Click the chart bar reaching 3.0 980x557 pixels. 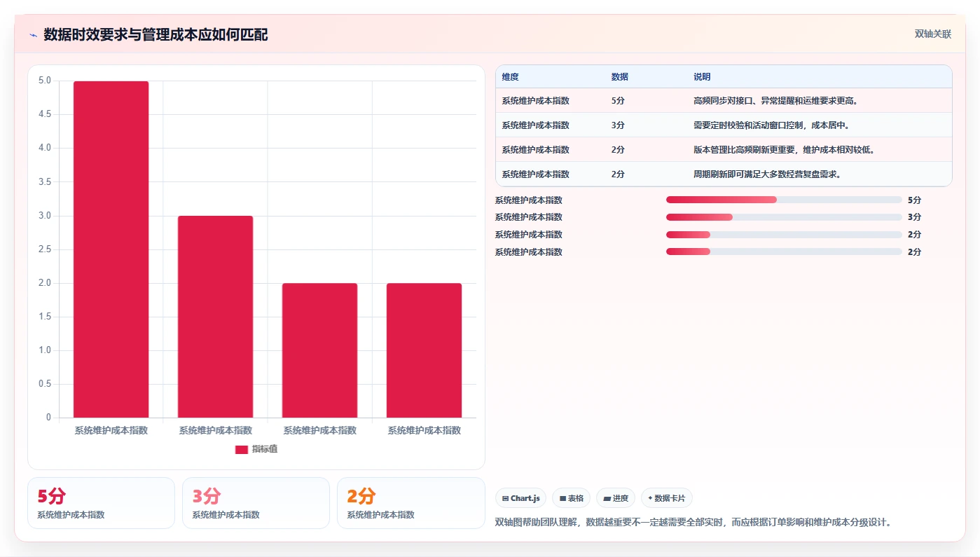pyautogui.click(x=215, y=317)
